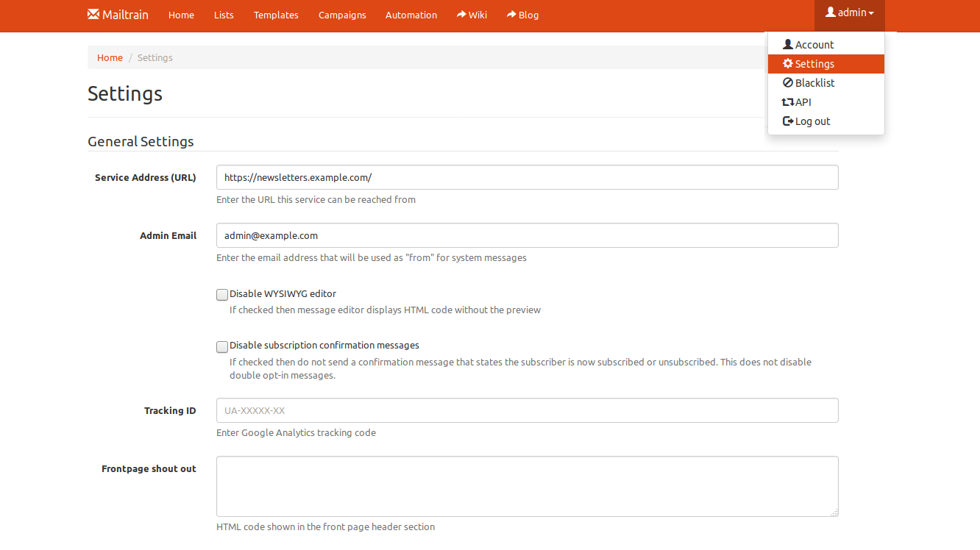Select Settings in the admin dropdown

825,63
